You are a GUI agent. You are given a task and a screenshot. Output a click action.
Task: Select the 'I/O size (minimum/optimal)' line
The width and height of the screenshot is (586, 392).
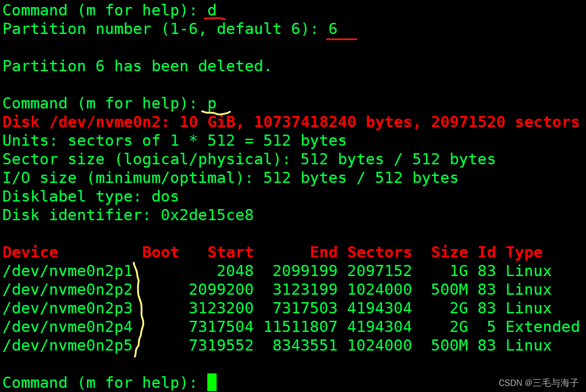231,178
